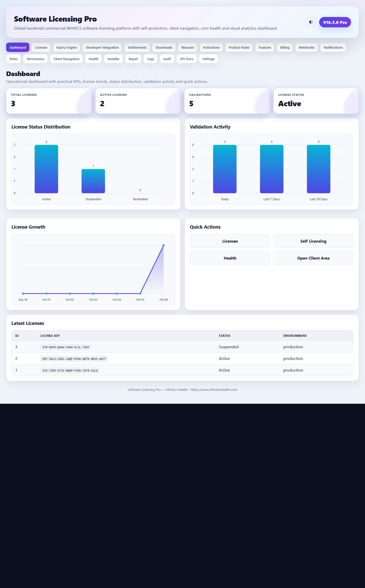Click the Today validation bar
365x588 pixels.
(x=225, y=169)
